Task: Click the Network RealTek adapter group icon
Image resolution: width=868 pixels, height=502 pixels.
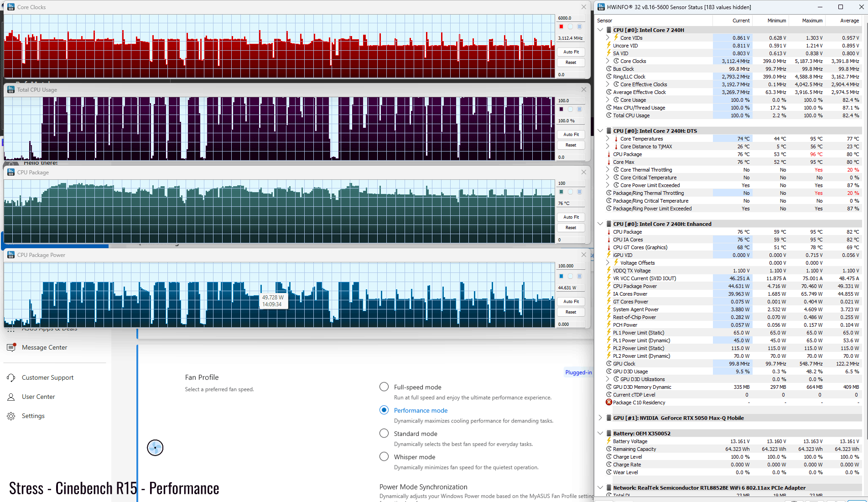Action: coord(609,488)
